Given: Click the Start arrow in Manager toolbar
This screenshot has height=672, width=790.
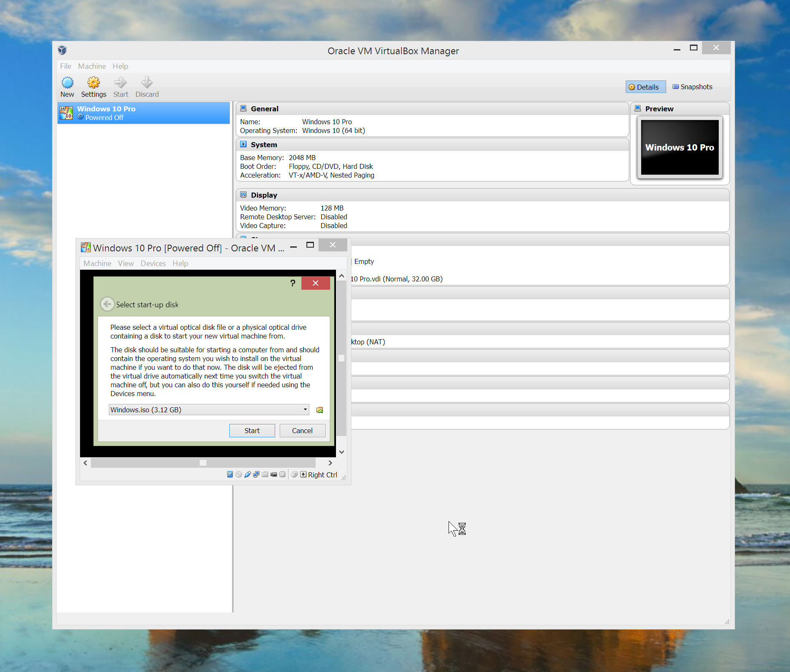Looking at the screenshot, I should click(120, 82).
